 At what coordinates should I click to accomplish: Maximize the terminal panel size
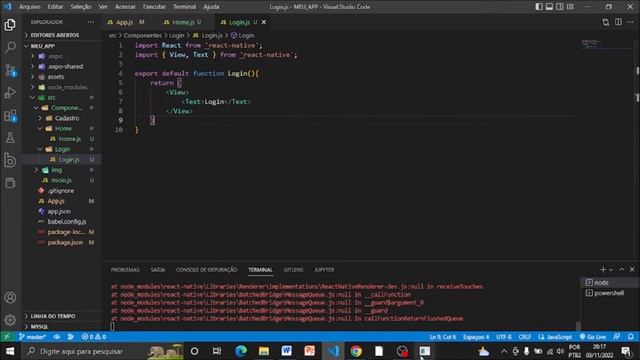coord(622,269)
